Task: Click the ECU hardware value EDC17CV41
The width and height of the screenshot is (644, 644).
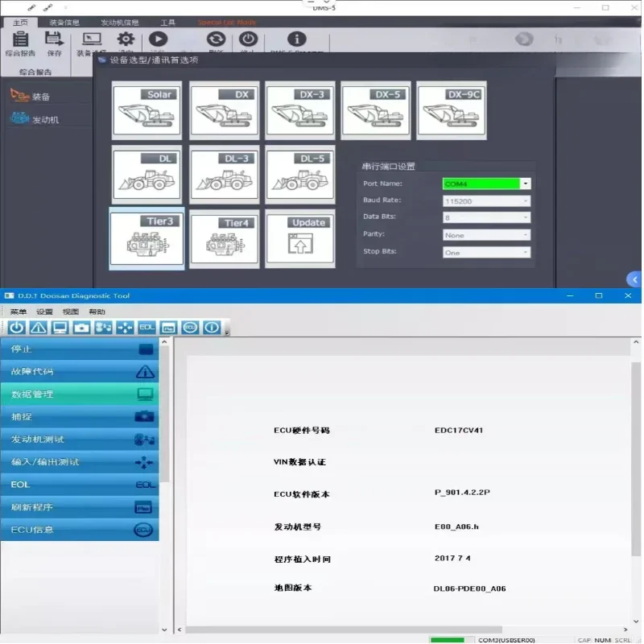Action: [459, 430]
